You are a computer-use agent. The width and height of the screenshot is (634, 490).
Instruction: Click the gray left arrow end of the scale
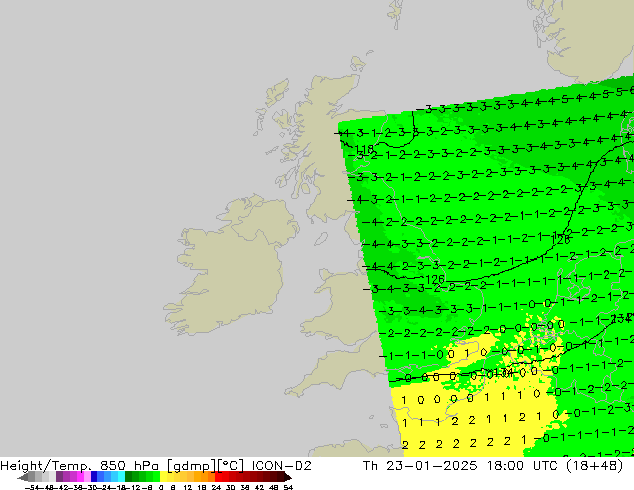23,477
